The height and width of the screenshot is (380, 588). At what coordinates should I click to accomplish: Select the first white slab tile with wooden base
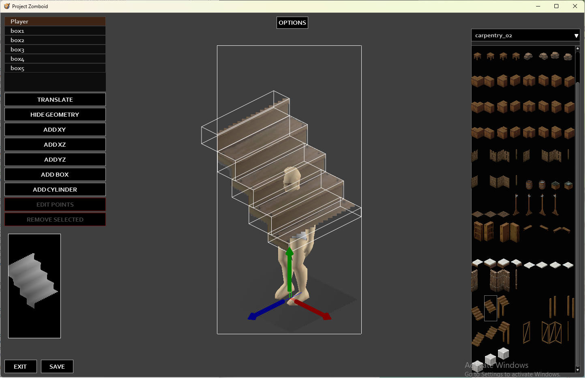coord(477,263)
